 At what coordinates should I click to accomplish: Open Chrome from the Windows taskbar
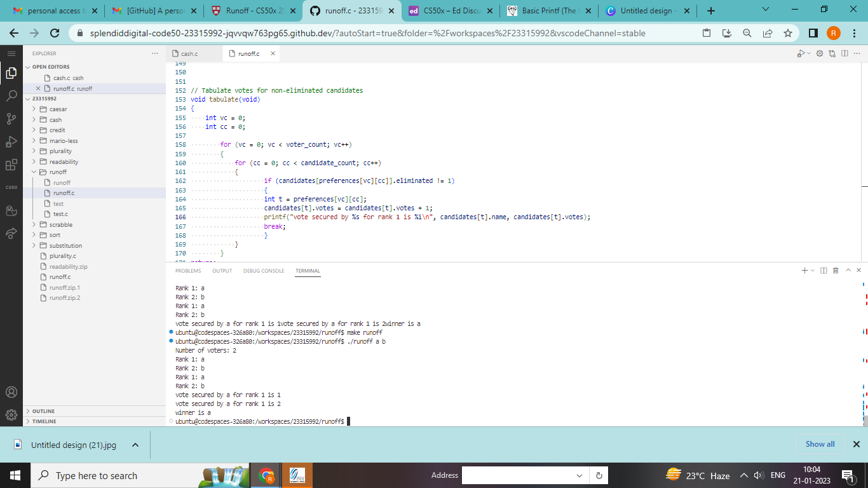[x=266, y=475]
